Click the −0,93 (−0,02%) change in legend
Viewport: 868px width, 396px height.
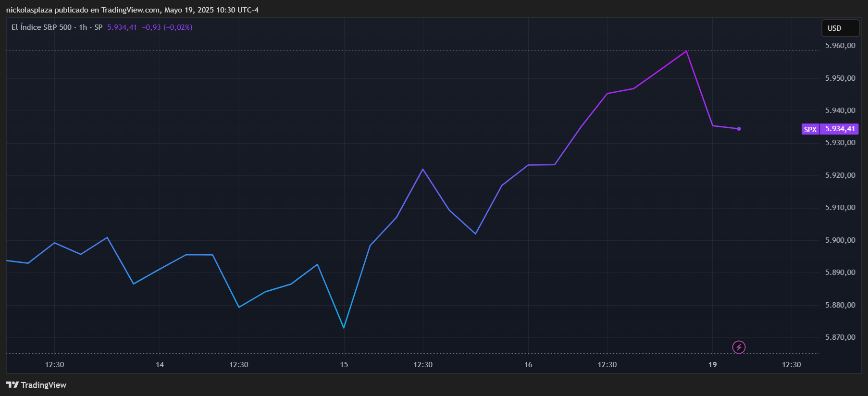pyautogui.click(x=167, y=27)
